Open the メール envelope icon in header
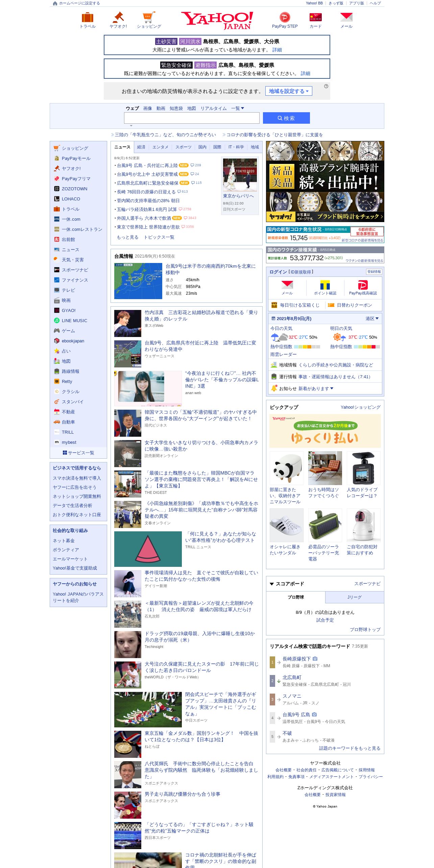Viewport: 434px width, 868px height. pos(346,17)
